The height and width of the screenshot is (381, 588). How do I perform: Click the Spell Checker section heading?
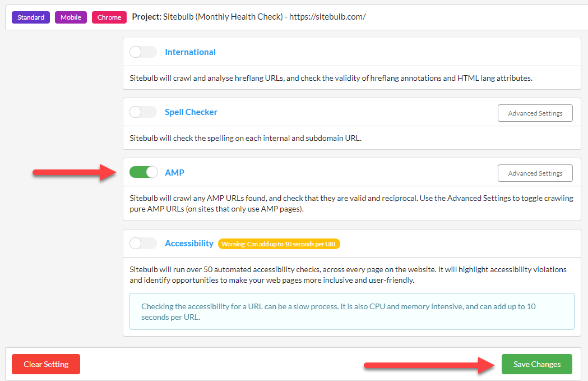pos(191,112)
